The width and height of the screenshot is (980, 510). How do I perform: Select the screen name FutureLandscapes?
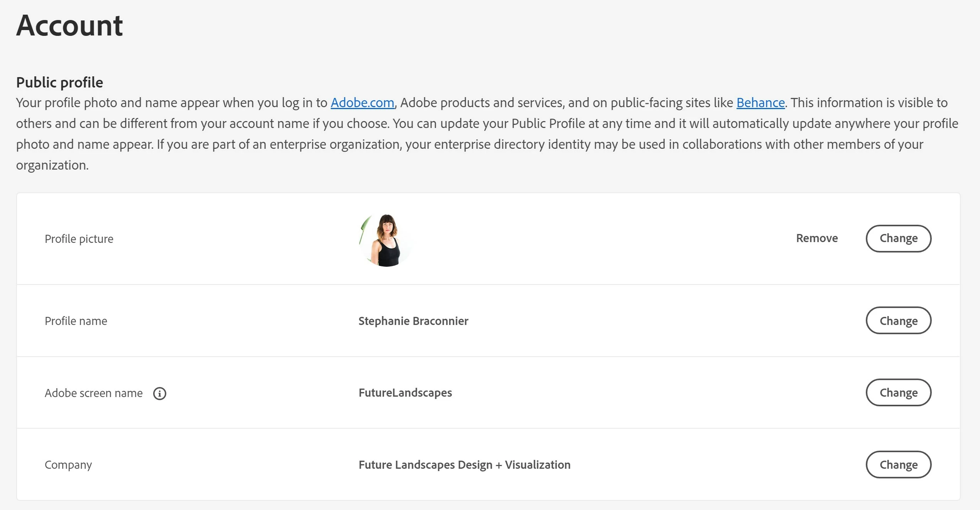click(x=405, y=392)
